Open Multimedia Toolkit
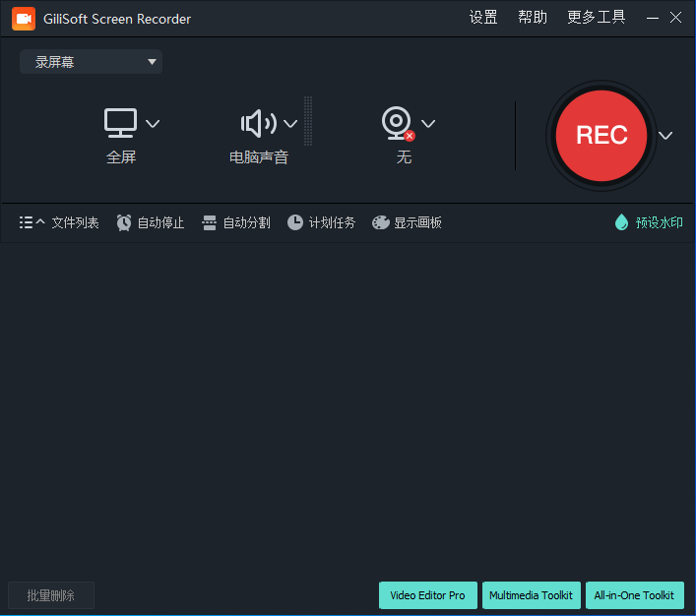 point(532,595)
